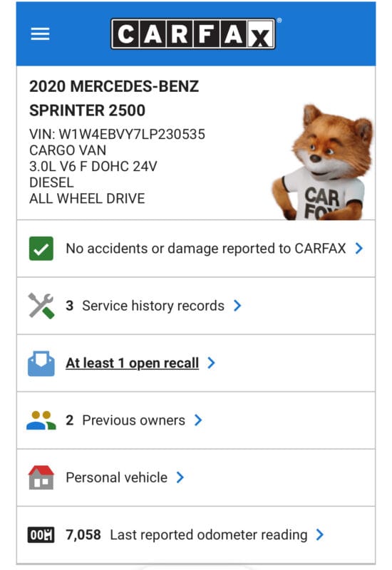The height and width of the screenshot is (570, 392).
Task: Expand the service history records chevron
Action: coord(237,306)
